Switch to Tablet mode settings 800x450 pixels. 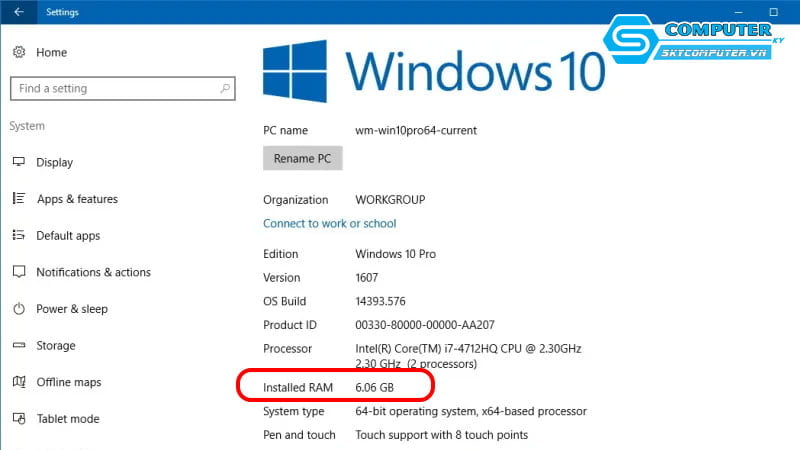(x=68, y=419)
